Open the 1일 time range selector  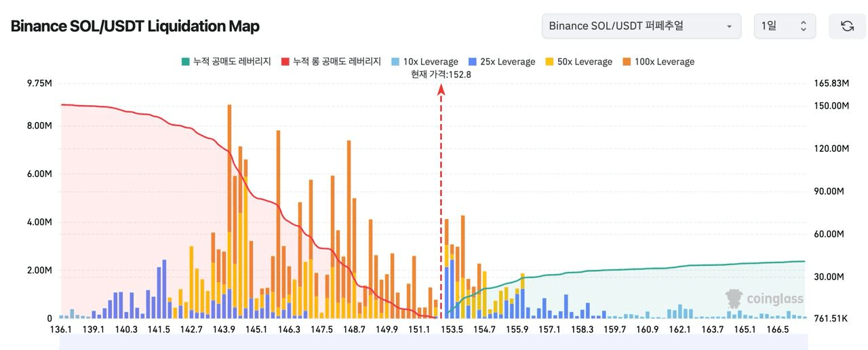click(x=785, y=26)
